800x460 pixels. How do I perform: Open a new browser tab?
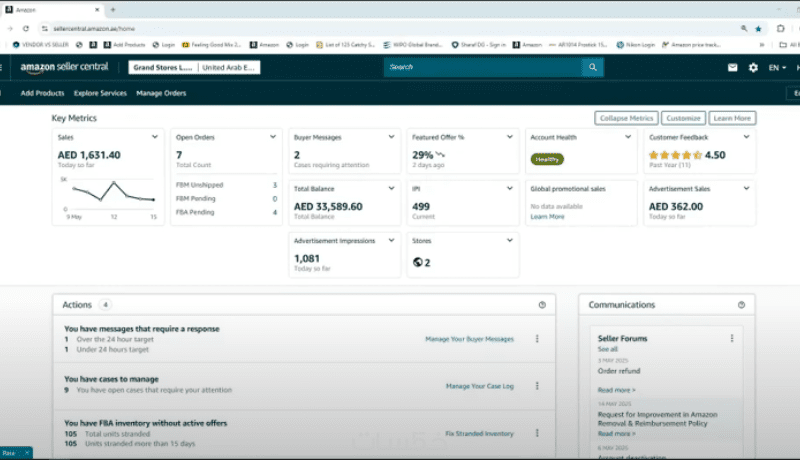tap(113, 10)
